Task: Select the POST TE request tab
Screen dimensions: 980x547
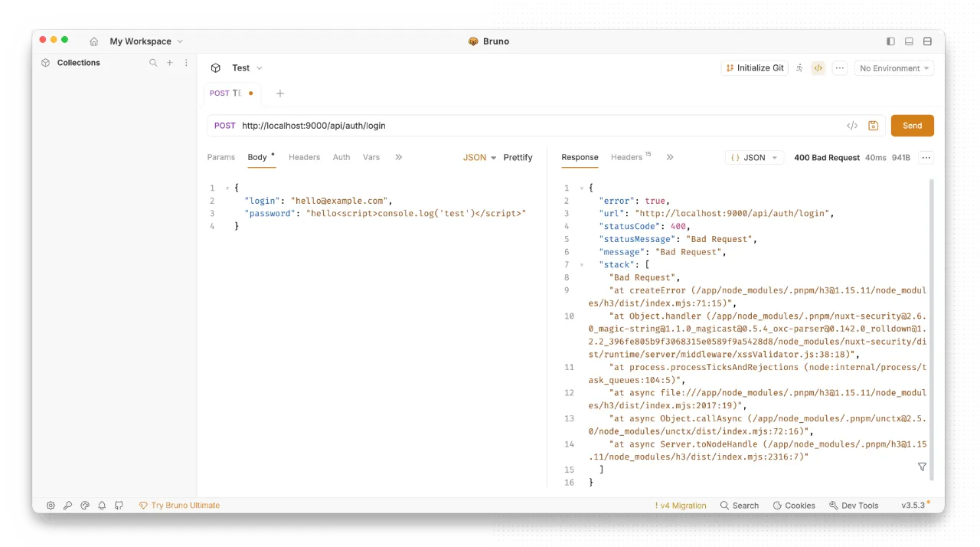Action: [x=232, y=93]
